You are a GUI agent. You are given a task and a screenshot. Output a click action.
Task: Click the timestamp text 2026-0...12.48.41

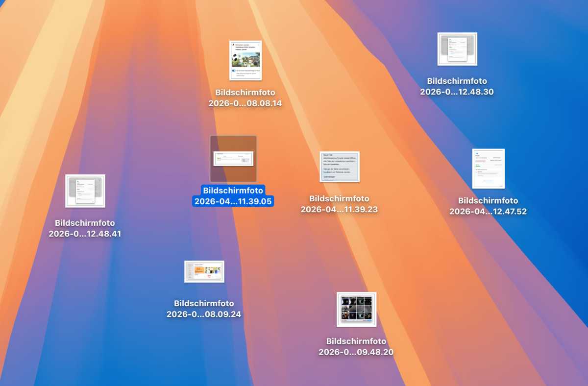coord(85,234)
